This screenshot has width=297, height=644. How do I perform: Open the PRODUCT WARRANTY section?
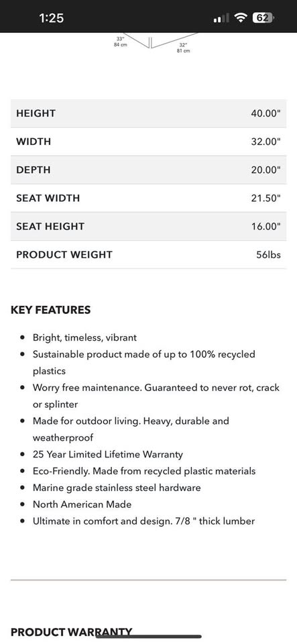(x=71, y=632)
